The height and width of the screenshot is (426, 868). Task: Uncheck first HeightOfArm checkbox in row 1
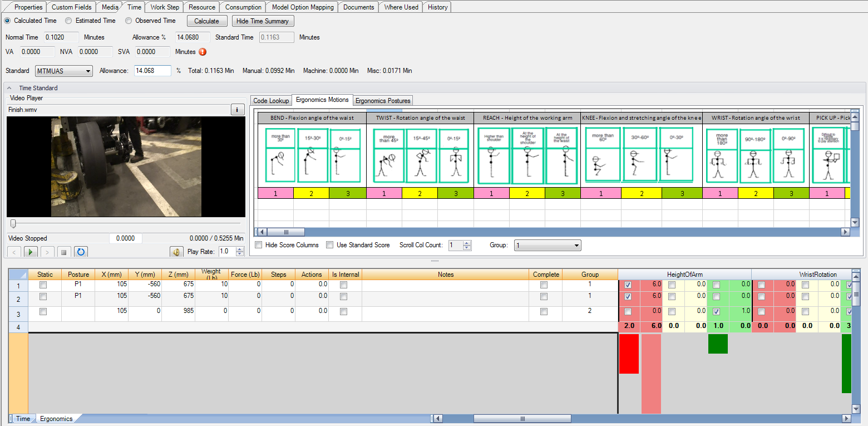pos(628,285)
